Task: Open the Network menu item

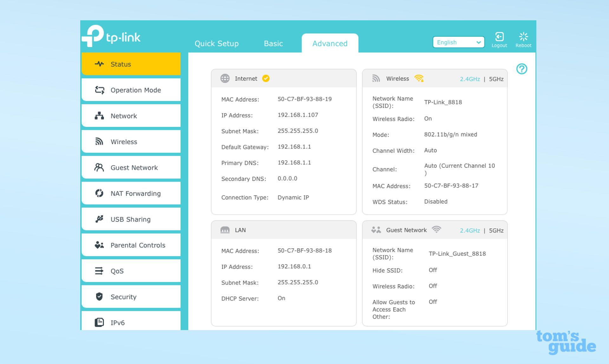Action: pyautogui.click(x=131, y=116)
